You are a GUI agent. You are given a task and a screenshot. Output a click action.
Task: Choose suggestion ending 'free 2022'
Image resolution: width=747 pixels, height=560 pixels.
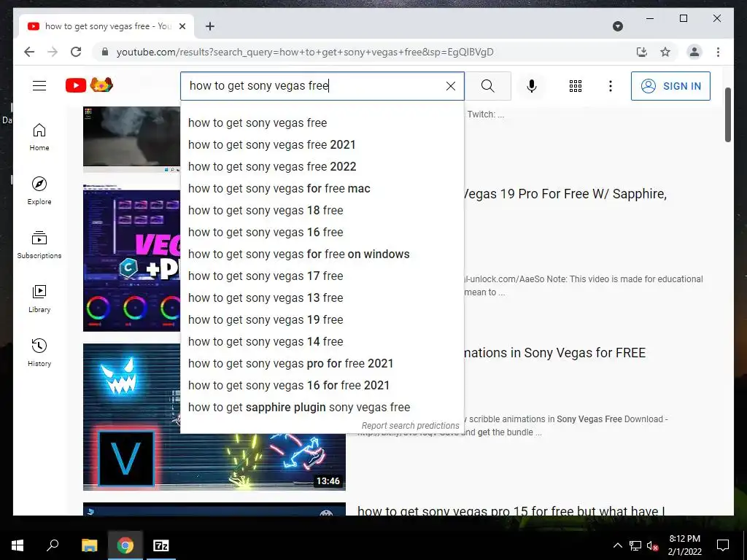click(322, 167)
